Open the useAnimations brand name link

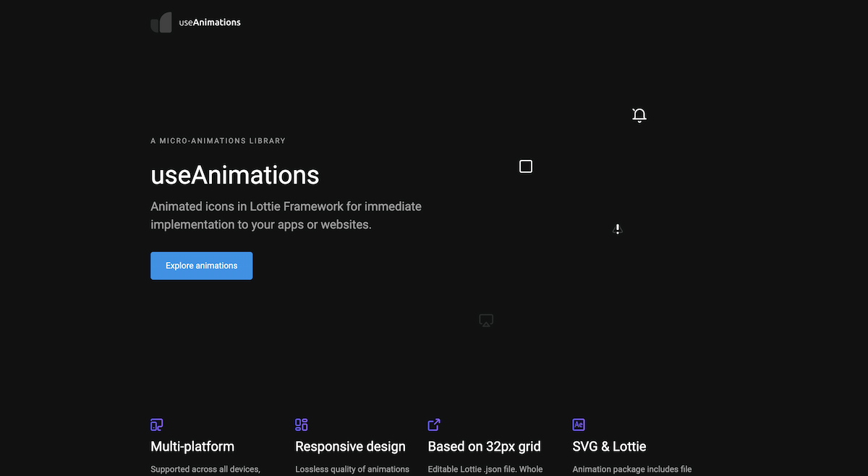(x=210, y=22)
